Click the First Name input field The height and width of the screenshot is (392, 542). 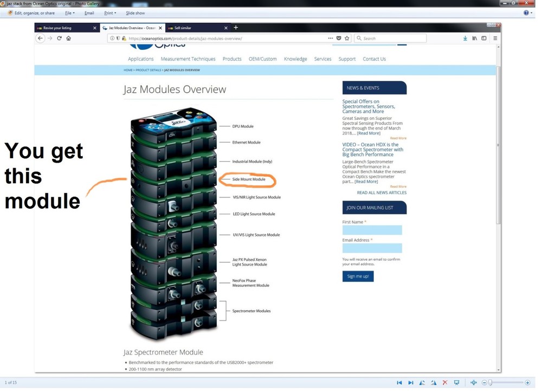(372, 230)
